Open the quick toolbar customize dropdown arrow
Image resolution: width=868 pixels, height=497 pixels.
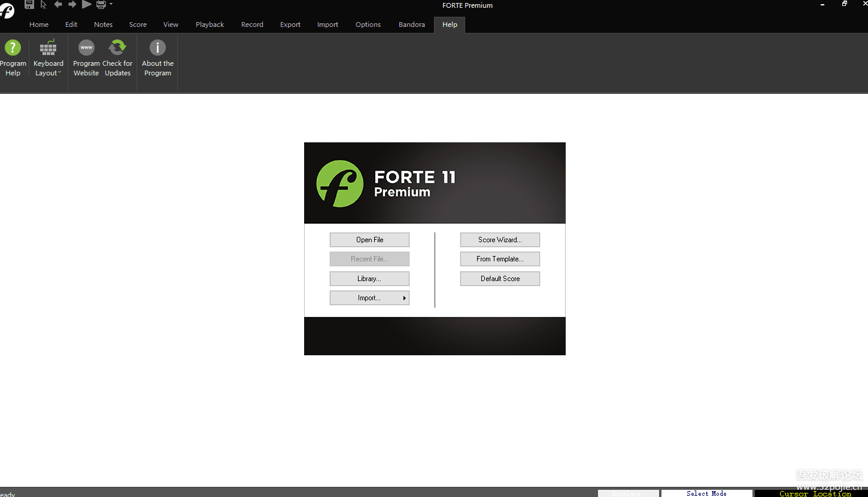pyautogui.click(x=111, y=4)
